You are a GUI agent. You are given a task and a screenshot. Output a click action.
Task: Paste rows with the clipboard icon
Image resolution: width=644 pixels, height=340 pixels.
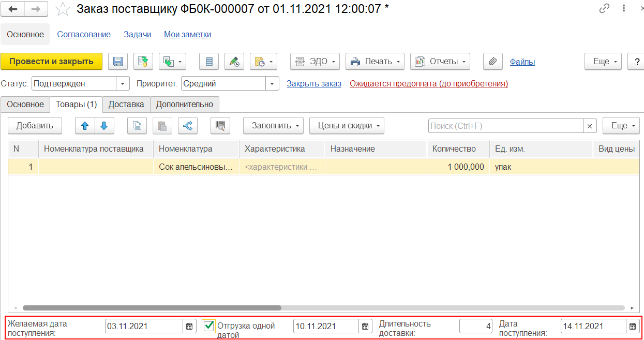click(x=162, y=125)
